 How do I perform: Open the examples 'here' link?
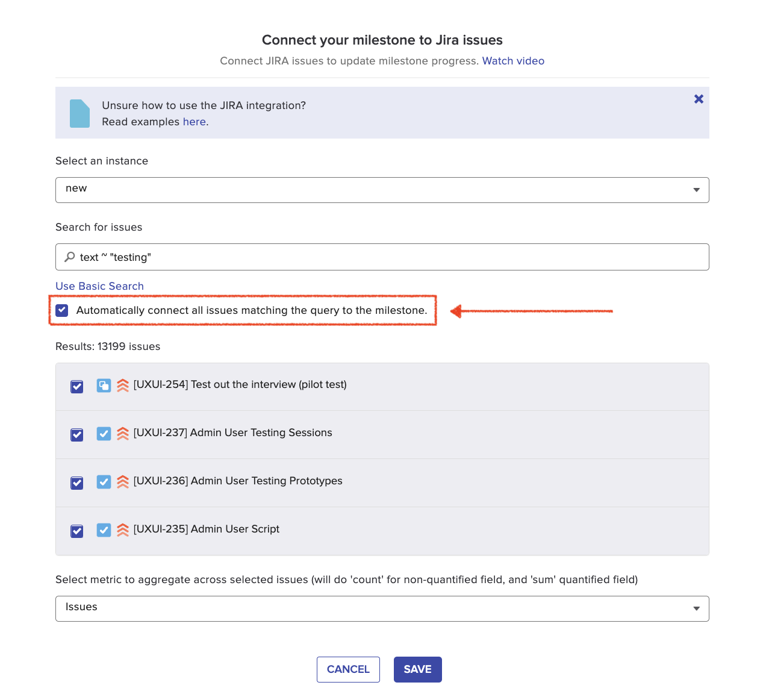tap(195, 122)
